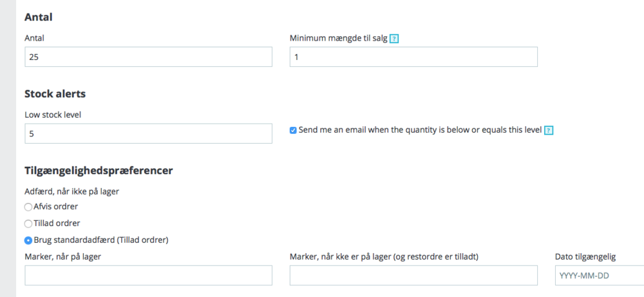This screenshot has height=297, width=644.
Task: Click the Dato tilgængelig label text
Action: [585, 257]
